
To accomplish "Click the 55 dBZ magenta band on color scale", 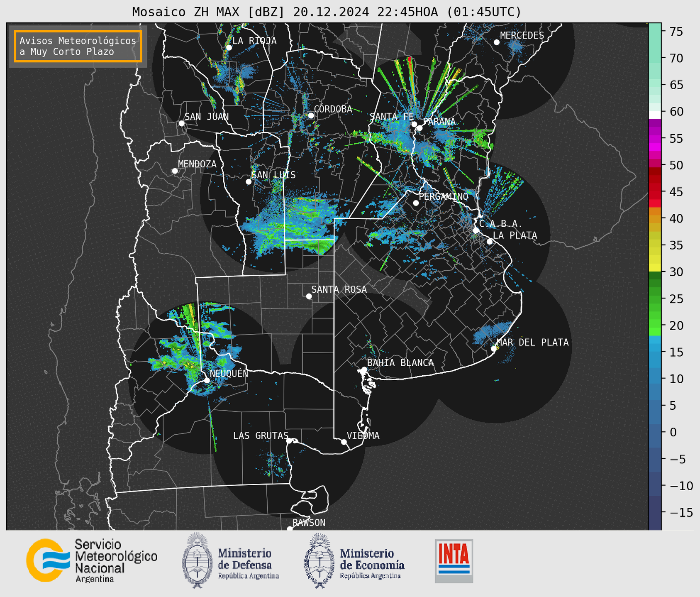I will point(655,138).
